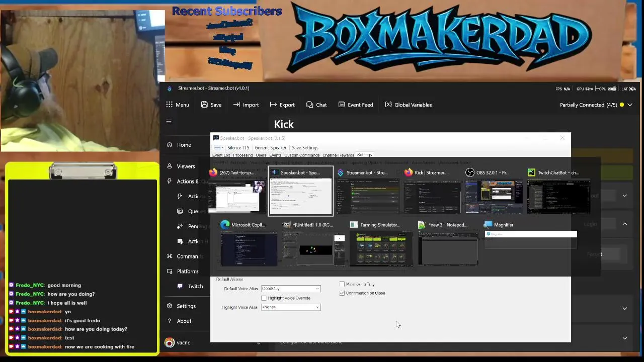Switch to the Events tab in Speaker.bot
The width and height of the screenshot is (644, 362).
point(276,155)
